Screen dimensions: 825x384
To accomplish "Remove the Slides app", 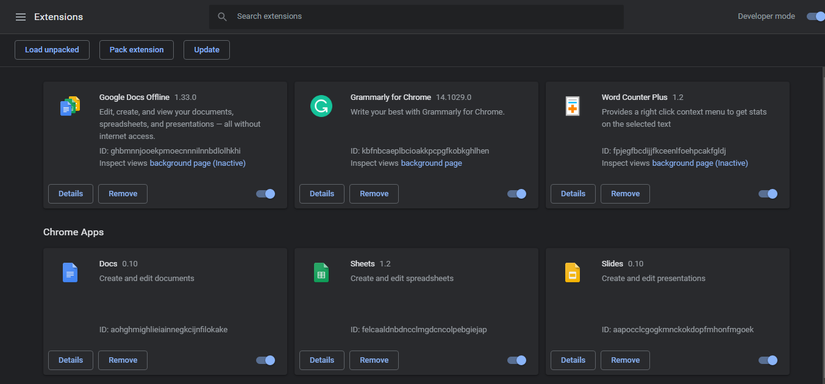I will [625, 360].
